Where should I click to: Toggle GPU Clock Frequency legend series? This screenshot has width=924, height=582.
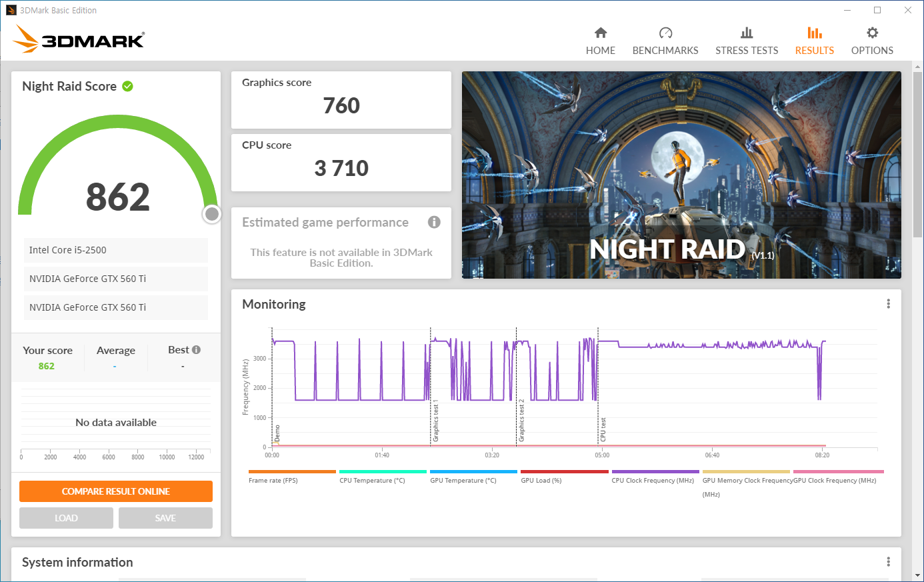coord(838,477)
